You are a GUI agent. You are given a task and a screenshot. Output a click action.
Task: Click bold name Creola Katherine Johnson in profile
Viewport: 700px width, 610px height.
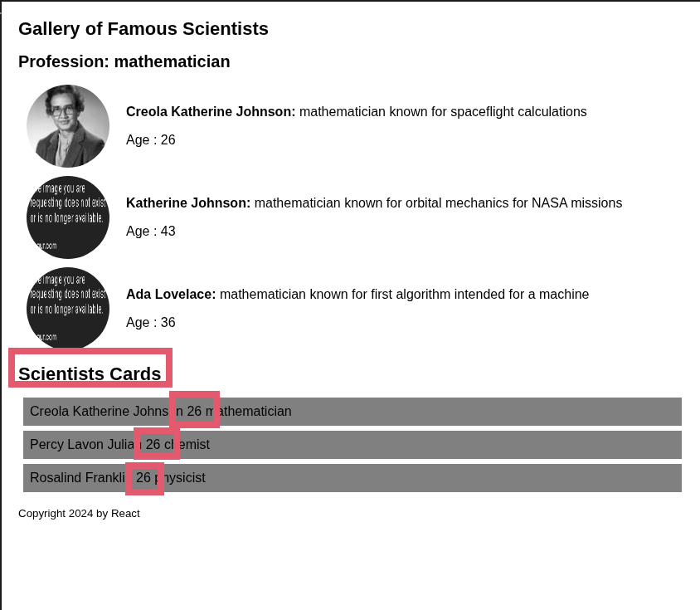(211, 112)
